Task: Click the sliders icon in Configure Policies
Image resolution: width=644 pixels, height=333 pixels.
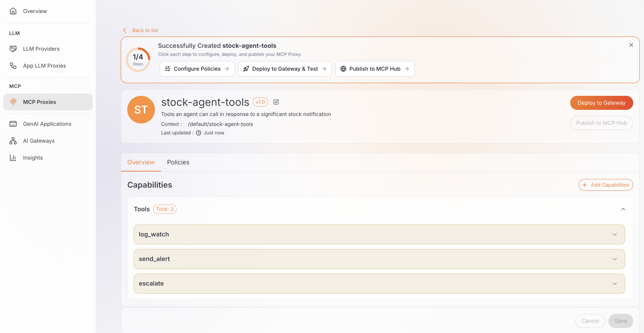Action: (x=167, y=69)
